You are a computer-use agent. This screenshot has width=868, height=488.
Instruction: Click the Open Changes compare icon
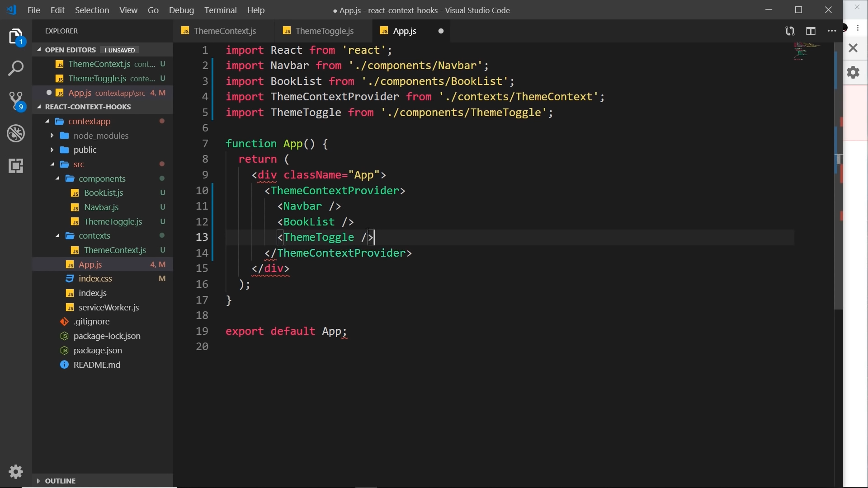790,31
